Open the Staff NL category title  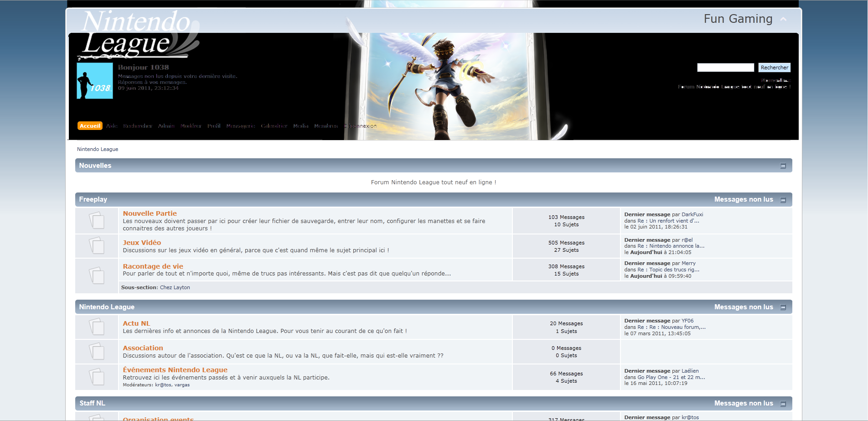click(x=92, y=403)
